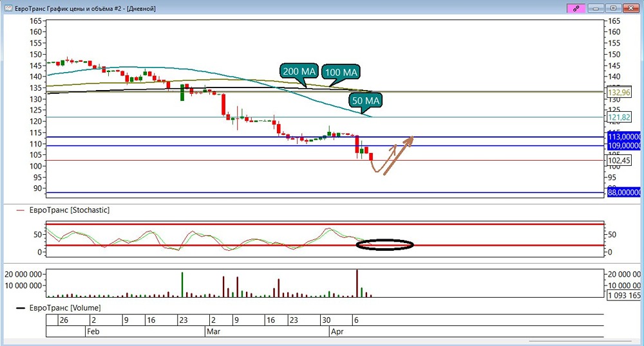
Task: Click the 100 MA callout label
Action: click(341, 72)
